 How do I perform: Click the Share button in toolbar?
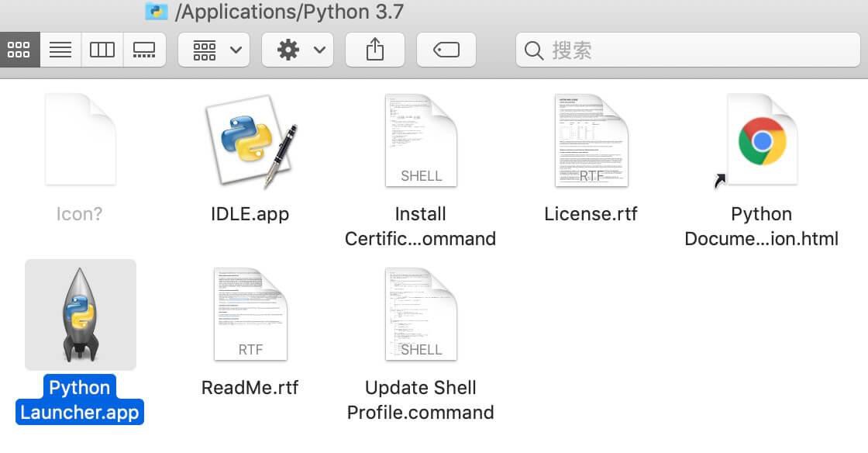[x=375, y=50]
